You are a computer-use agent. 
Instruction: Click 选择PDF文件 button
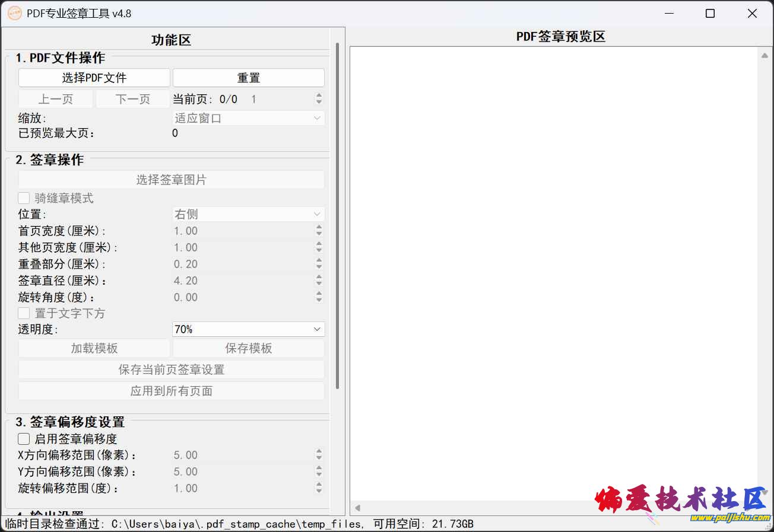click(94, 78)
